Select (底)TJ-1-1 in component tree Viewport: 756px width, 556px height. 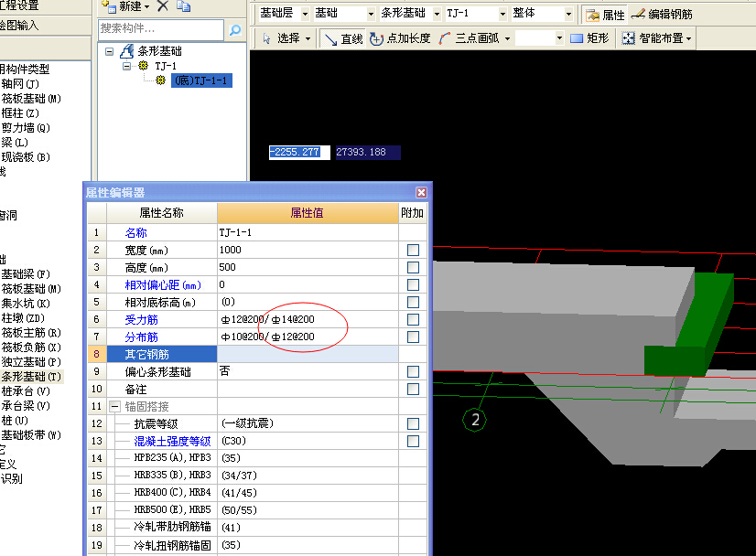pos(201,80)
